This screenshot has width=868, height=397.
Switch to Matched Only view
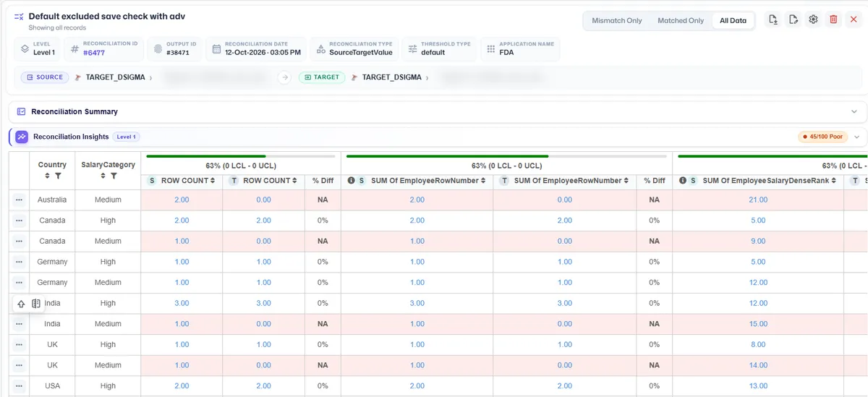pos(681,20)
